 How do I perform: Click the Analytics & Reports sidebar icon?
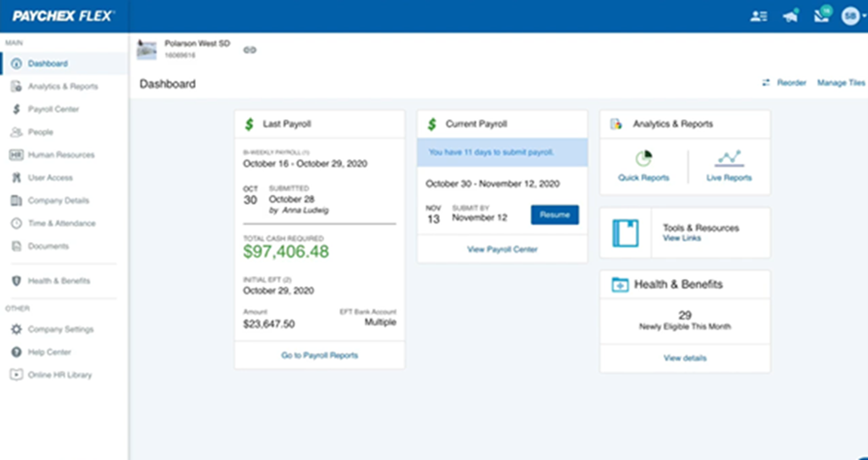[17, 86]
